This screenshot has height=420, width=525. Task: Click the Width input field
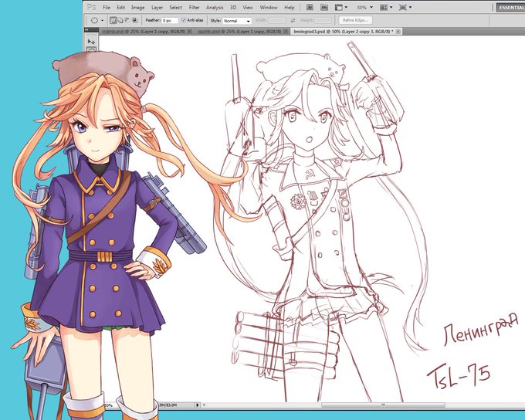coord(276,21)
